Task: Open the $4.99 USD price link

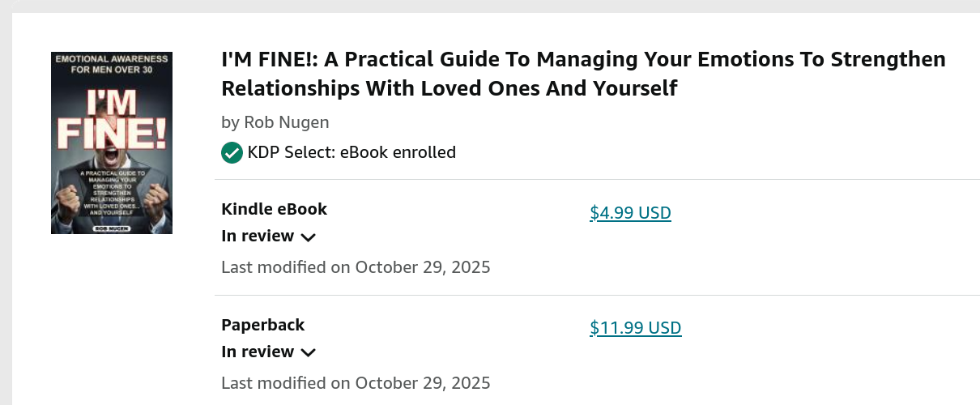Action: pyautogui.click(x=630, y=213)
